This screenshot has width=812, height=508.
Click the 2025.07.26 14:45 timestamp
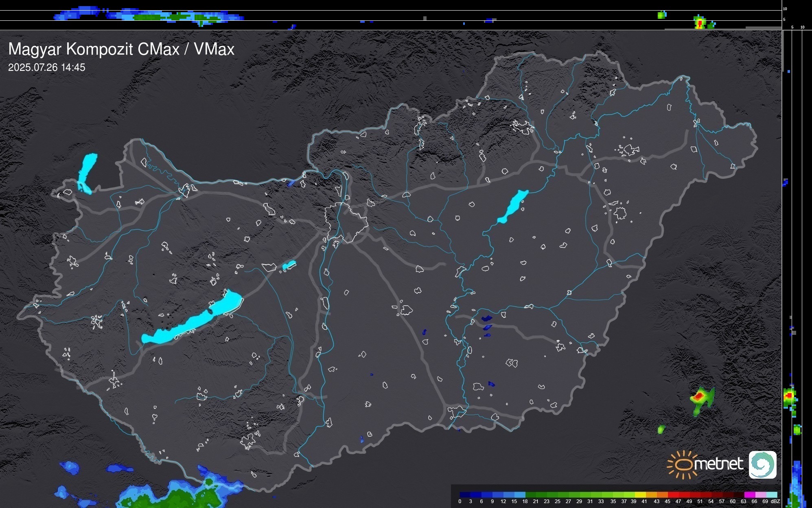click(47, 68)
